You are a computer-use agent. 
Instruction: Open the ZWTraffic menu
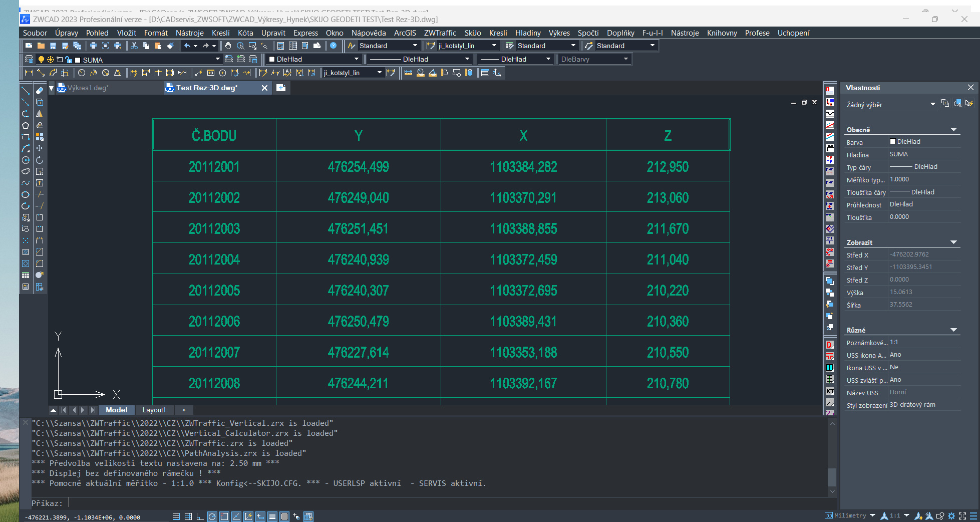click(440, 33)
